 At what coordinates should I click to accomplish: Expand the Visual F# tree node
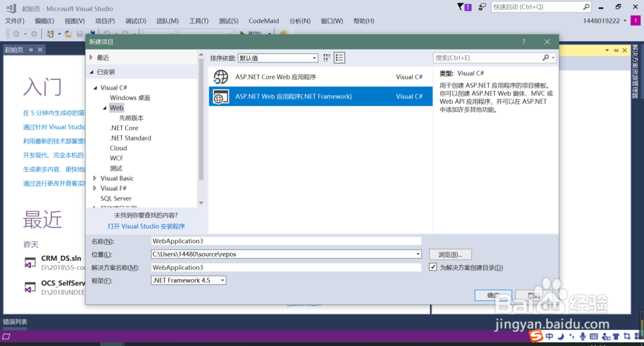pos(95,188)
